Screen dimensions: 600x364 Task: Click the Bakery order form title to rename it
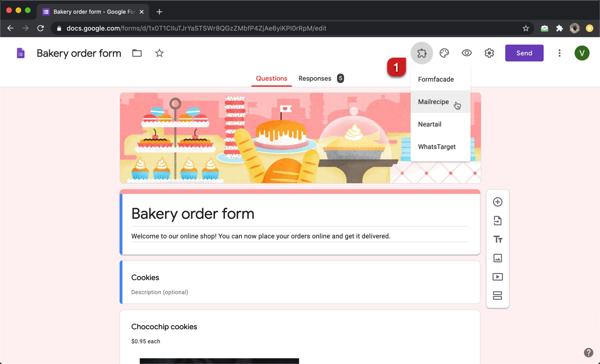(79, 53)
